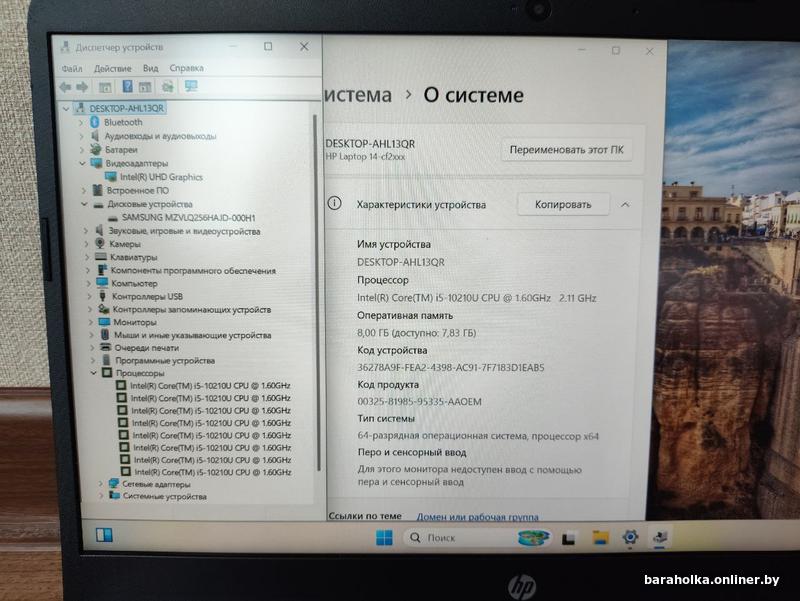Click the Forward arrow in Device Manager toolbar

[82, 87]
